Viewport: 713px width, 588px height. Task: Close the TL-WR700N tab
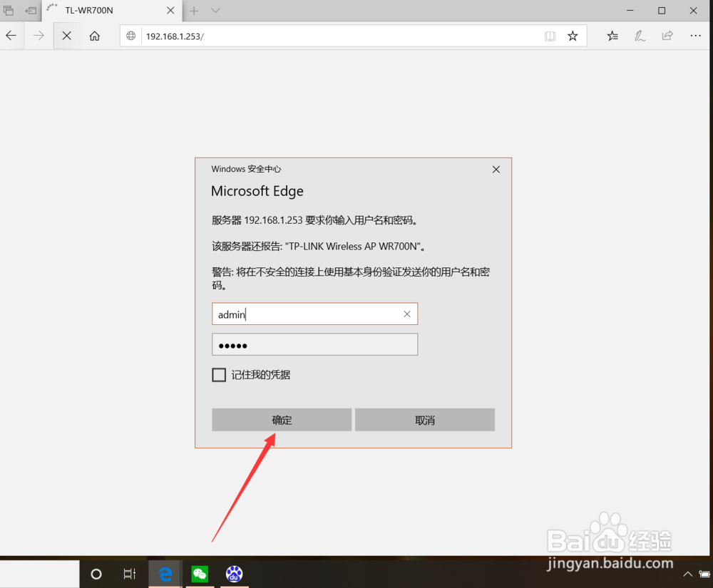(x=170, y=10)
